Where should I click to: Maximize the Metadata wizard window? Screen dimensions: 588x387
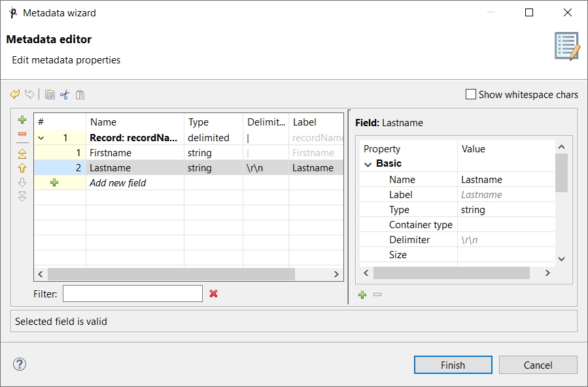529,12
